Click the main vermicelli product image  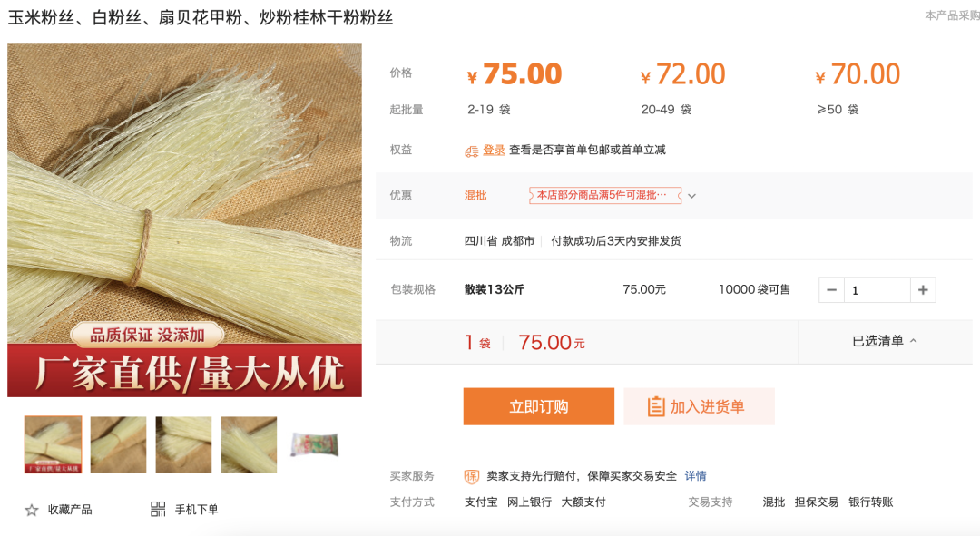[184, 219]
